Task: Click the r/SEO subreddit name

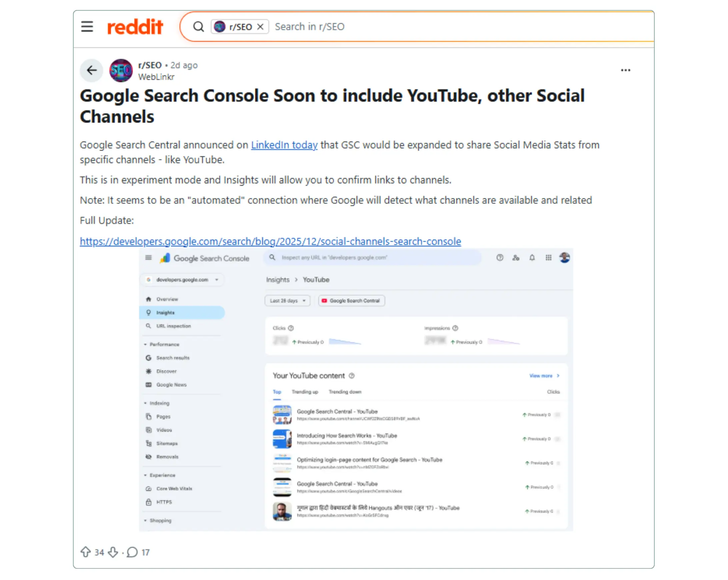Action: [150, 65]
